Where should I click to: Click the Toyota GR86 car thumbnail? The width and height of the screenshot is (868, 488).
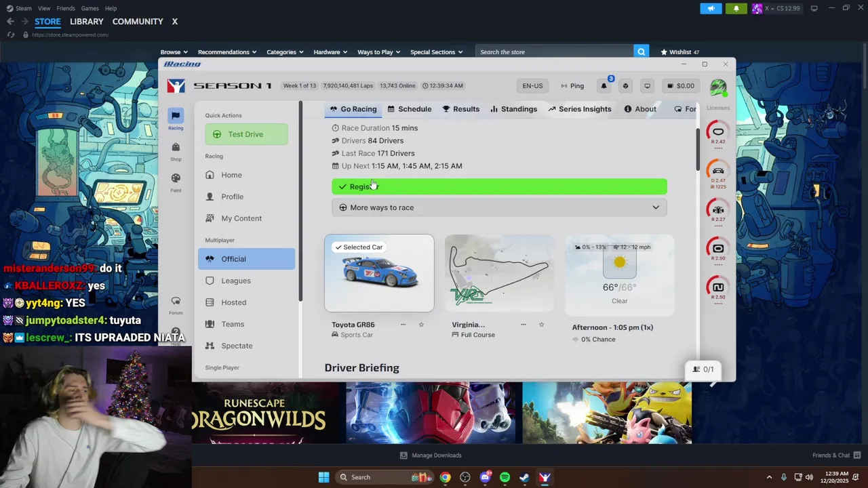tap(379, 273)
